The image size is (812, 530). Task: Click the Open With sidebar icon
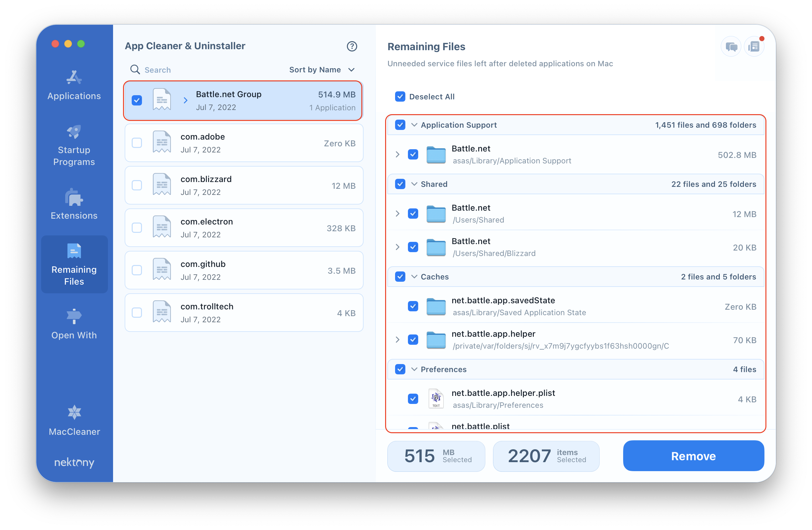[74, 318]
